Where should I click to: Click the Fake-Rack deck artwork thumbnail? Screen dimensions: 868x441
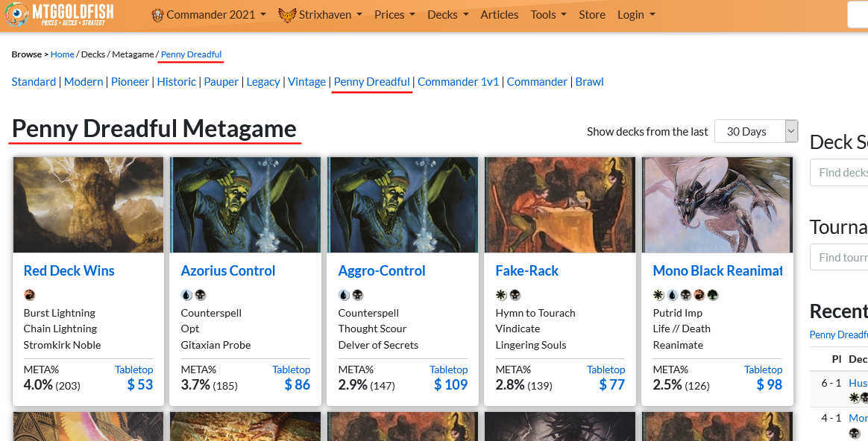click(x=559, y=205)
